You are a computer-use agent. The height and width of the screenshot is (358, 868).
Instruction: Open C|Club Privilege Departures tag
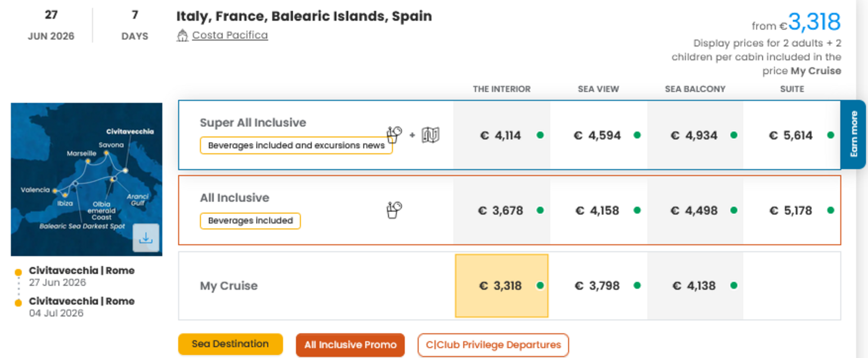pos(493,345)
